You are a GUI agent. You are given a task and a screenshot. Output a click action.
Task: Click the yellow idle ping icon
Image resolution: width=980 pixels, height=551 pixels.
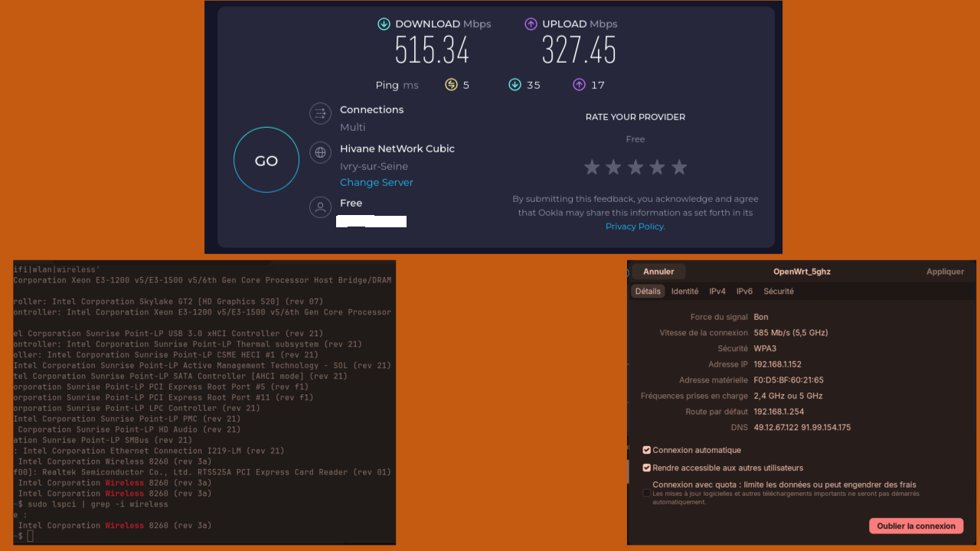(451, 85)
